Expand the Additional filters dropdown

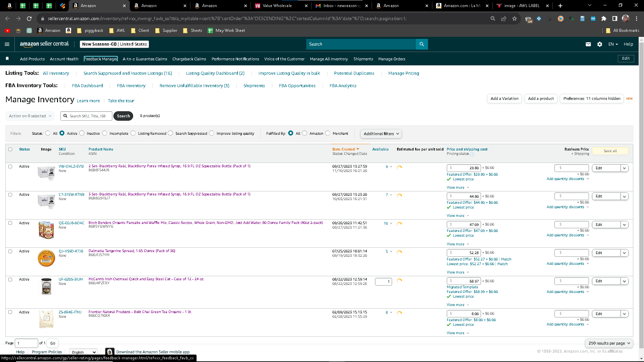click(x=381, y=134)
